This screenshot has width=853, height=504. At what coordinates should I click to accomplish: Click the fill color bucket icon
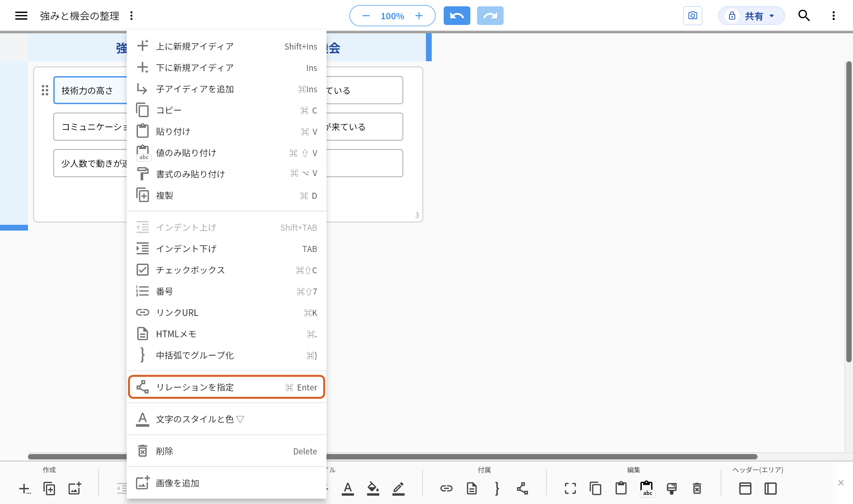point(373,489)
